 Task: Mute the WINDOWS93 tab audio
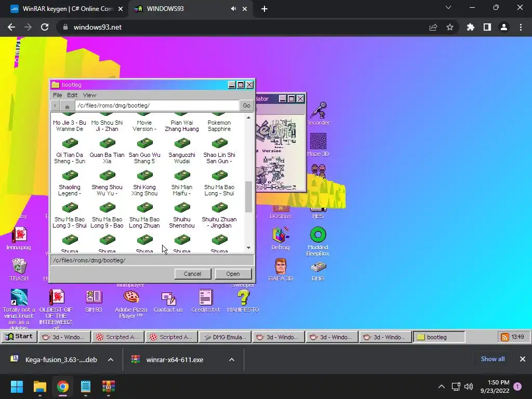(233, 9)
